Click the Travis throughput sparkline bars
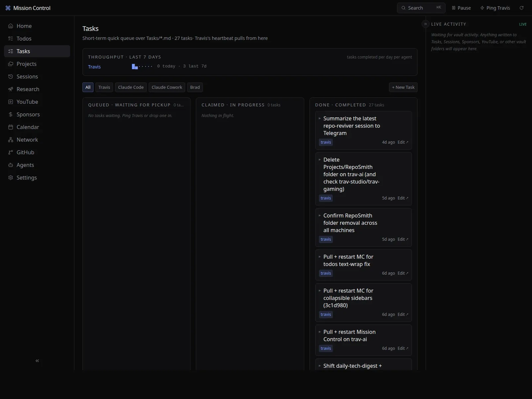Viewport: 532px width, 399px height. click(x=142, y=66)
